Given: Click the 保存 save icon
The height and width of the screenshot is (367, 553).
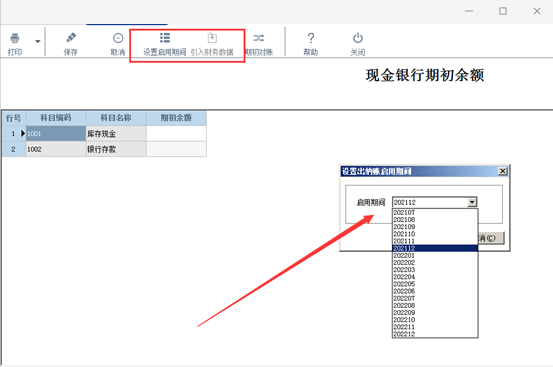Looking at the screenshot, I should pyautogui.click(x=71, y=38).
